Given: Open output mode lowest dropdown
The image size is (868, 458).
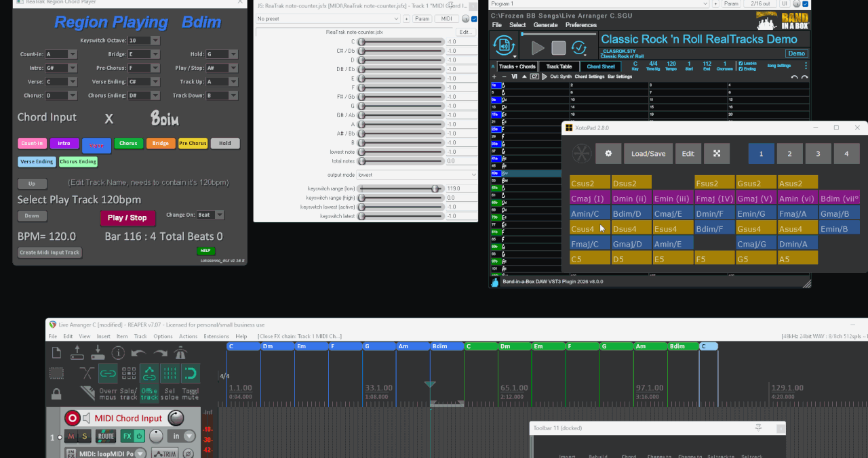Looking at the screenshot, I should click(417, 175).
